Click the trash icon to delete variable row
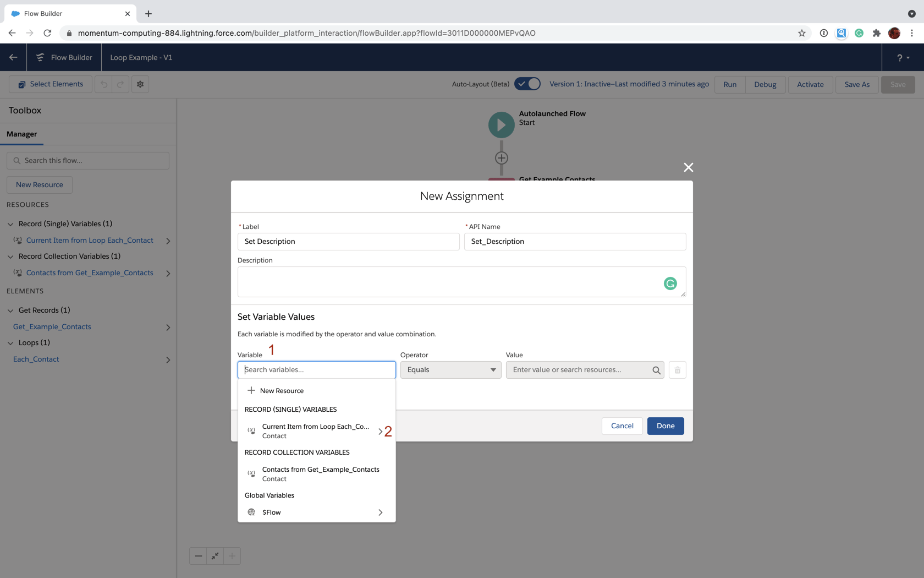 [x=677, y=370]
